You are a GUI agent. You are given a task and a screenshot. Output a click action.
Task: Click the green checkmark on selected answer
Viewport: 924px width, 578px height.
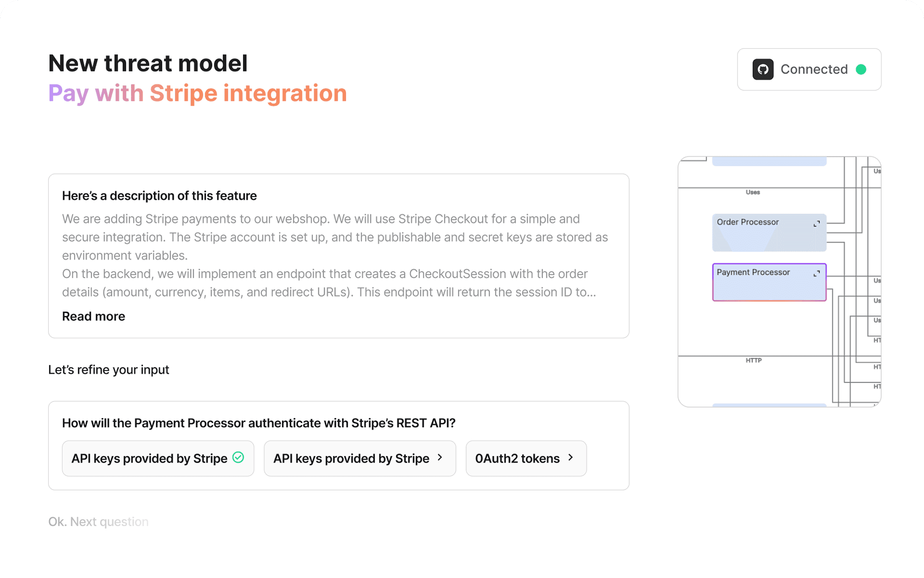238,457
